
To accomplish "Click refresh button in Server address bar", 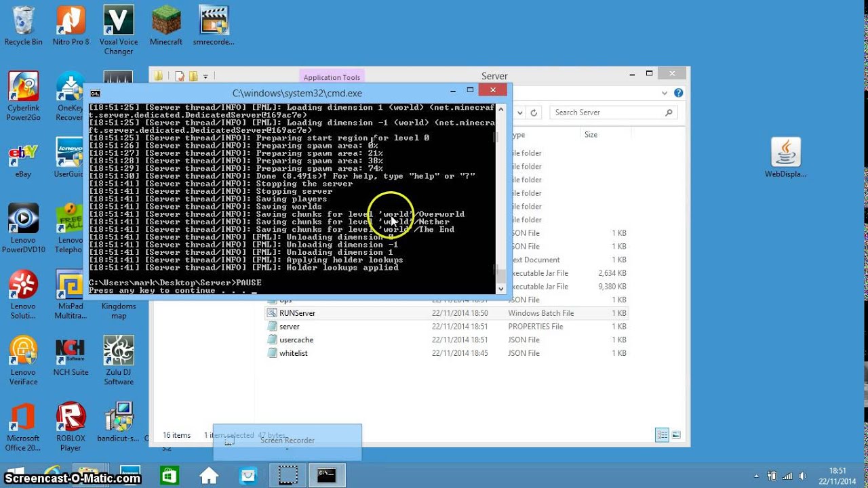I will pyautogui.click(x=534, y=113).
